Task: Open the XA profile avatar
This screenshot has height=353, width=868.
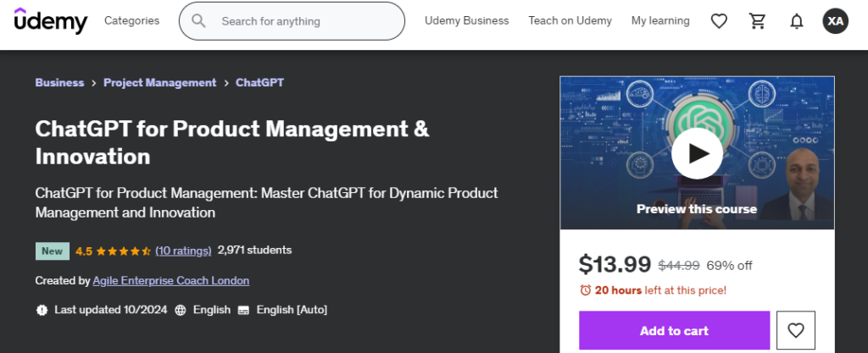Action: coord(835,21)
